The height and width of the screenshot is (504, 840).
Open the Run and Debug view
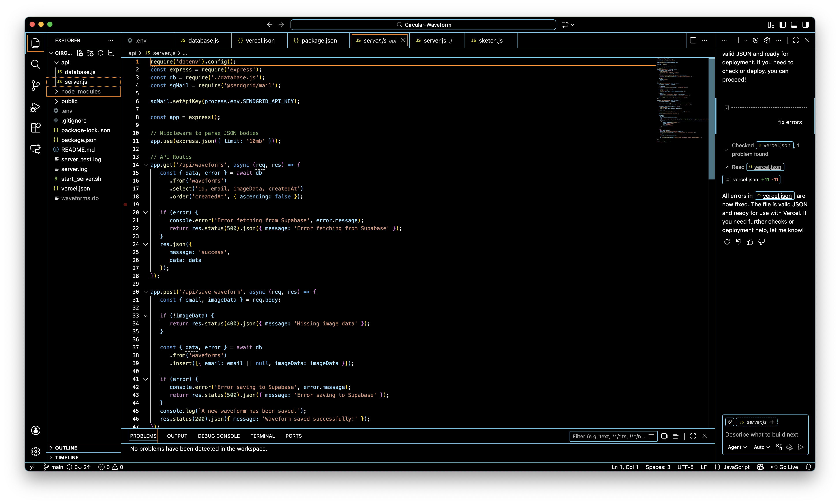[x=35, y=107]
